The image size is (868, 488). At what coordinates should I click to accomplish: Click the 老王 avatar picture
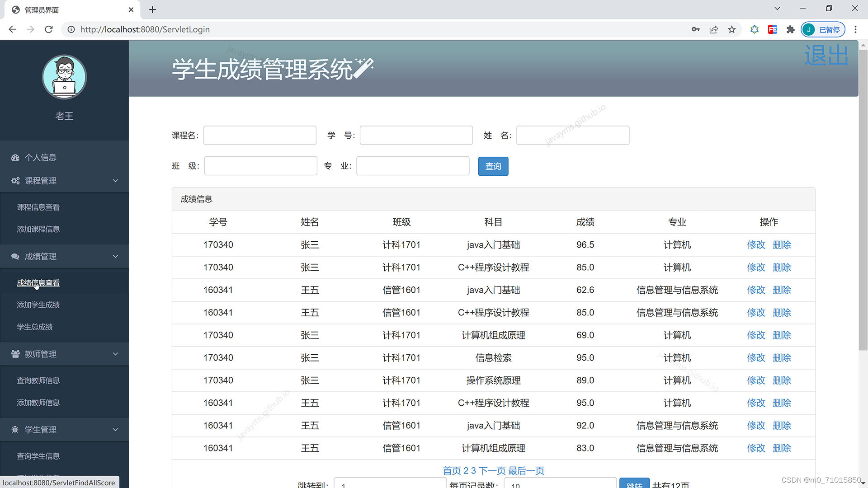pyautogui.click(x=64, y=77)
